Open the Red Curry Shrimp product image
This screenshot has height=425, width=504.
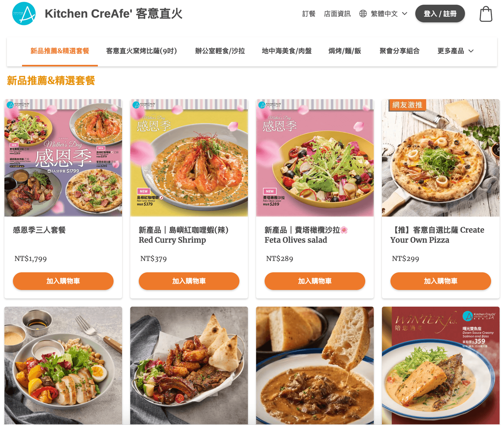189,158
